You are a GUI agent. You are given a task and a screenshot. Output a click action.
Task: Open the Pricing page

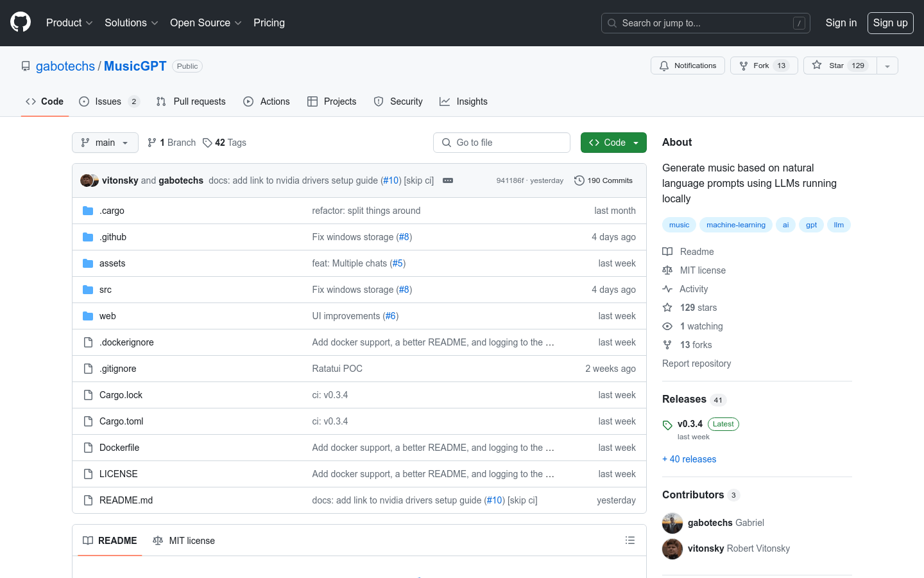click(269, 22)
